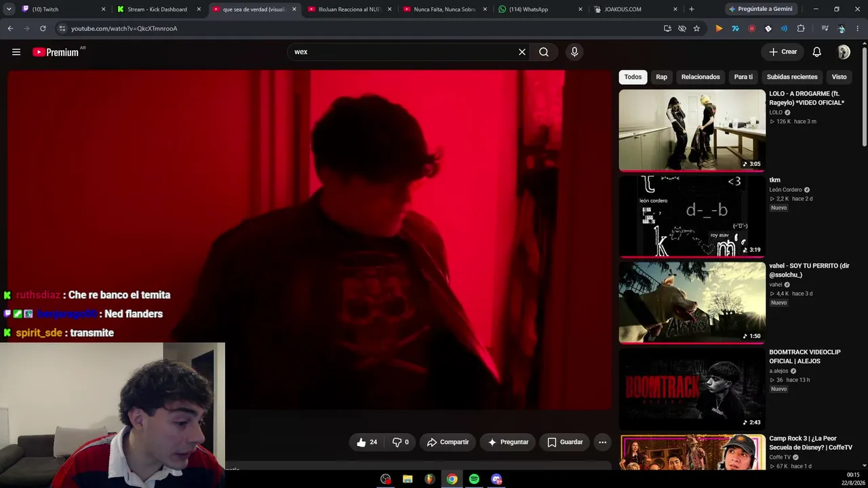The image size is (868, 488).
Task: Click the browser address bar URL
Action: [124, 28]
